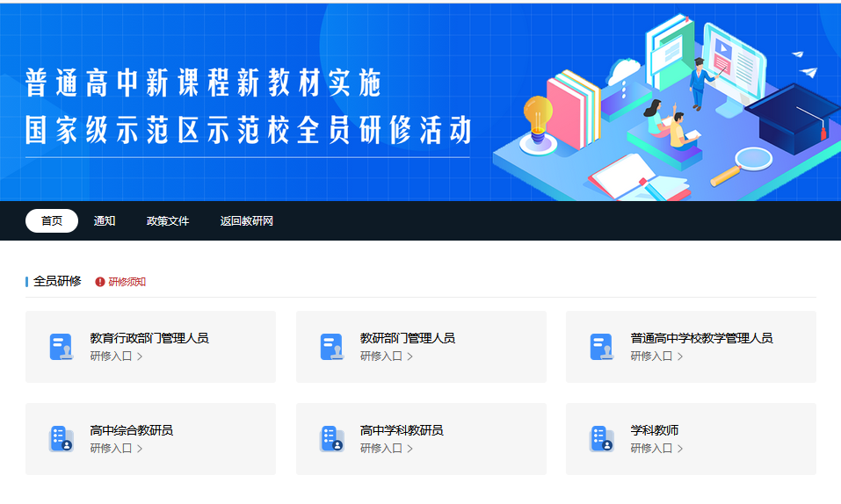Go to the 通知 menu item

105,221
